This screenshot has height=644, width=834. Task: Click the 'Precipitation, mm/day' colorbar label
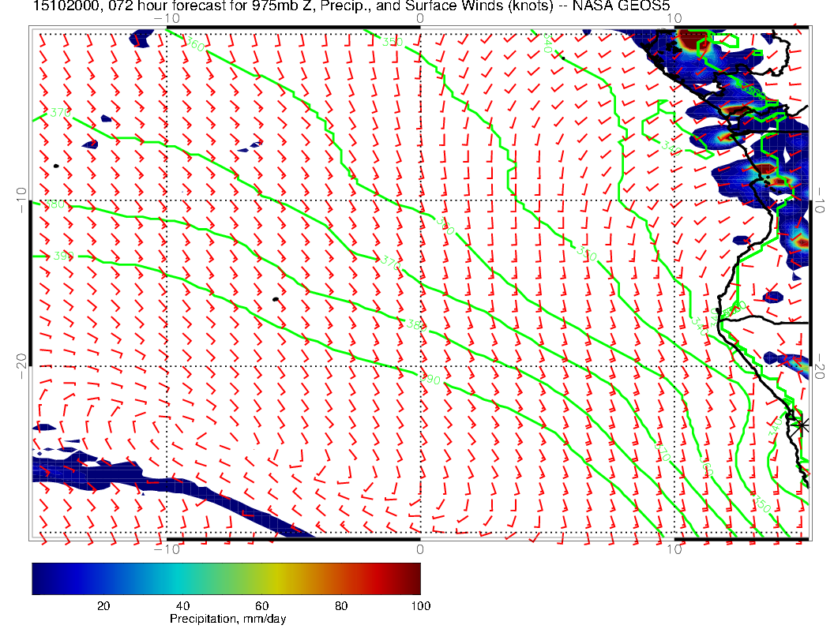(228, 620)
